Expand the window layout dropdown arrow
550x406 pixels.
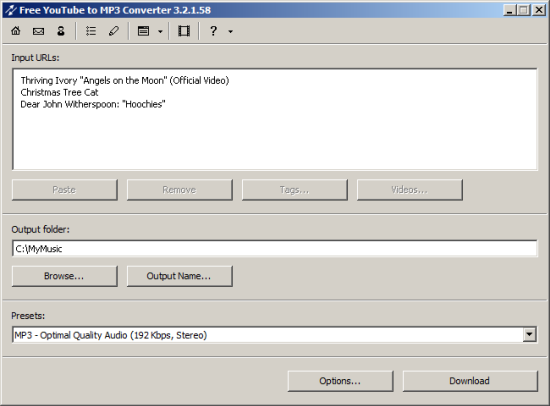(160, 32)
